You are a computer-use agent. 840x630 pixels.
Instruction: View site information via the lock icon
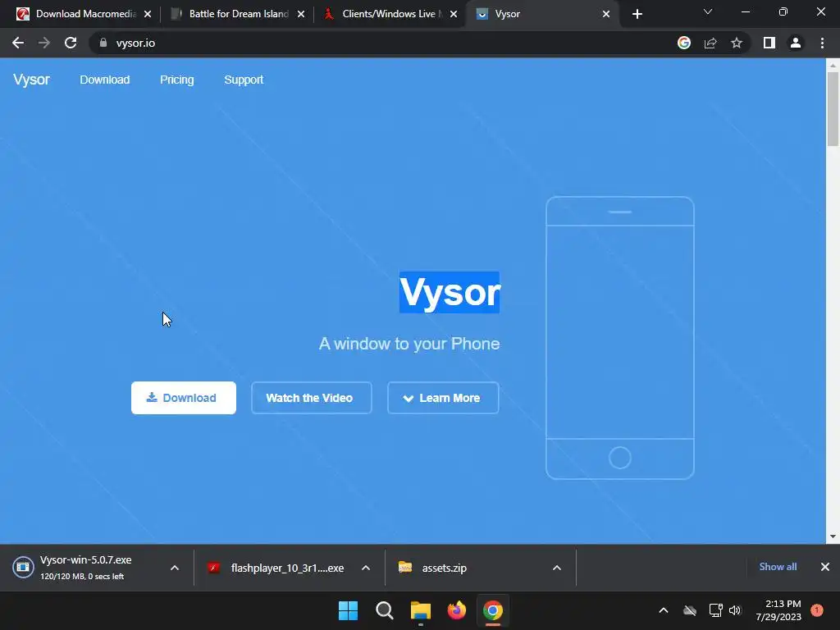coord(103,43)
